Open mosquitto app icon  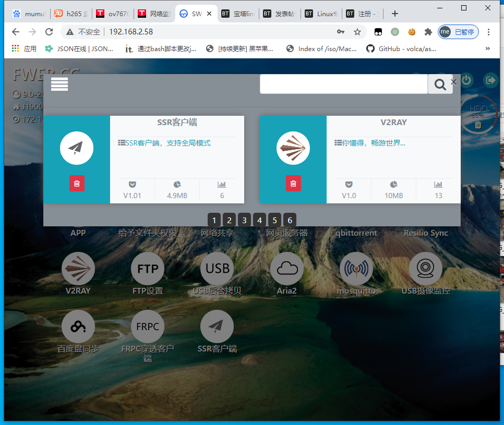(356, 269)
